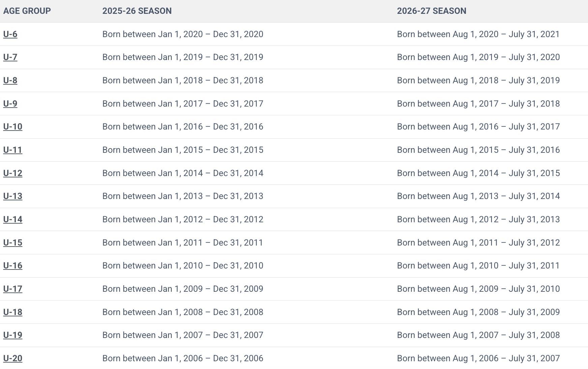Open the U-10 age group link
Image resolution: width=588 pixels, height=369 pixels.
coord(13,126)
